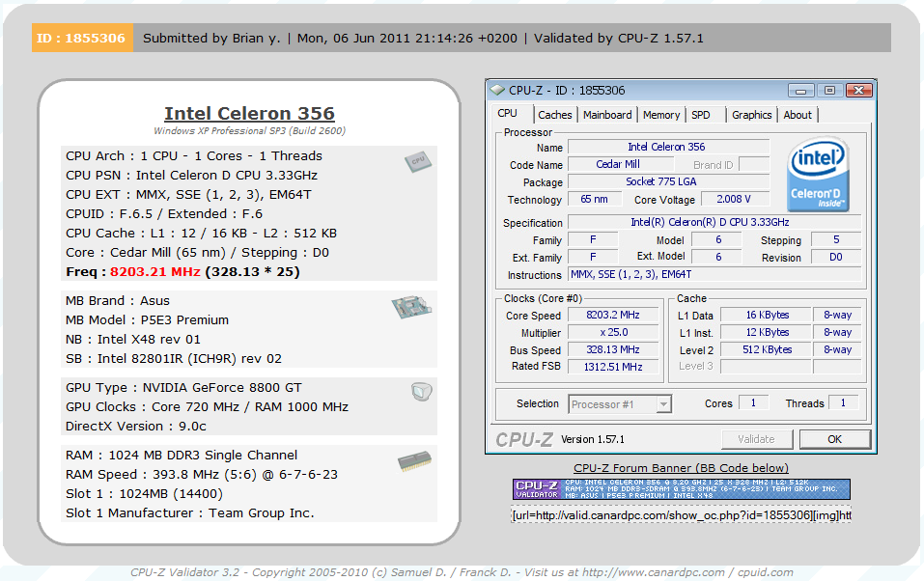Click the Package Socket 775 LGA field
The width and height of the screenshot is (924, 581).
click(669, 181)
